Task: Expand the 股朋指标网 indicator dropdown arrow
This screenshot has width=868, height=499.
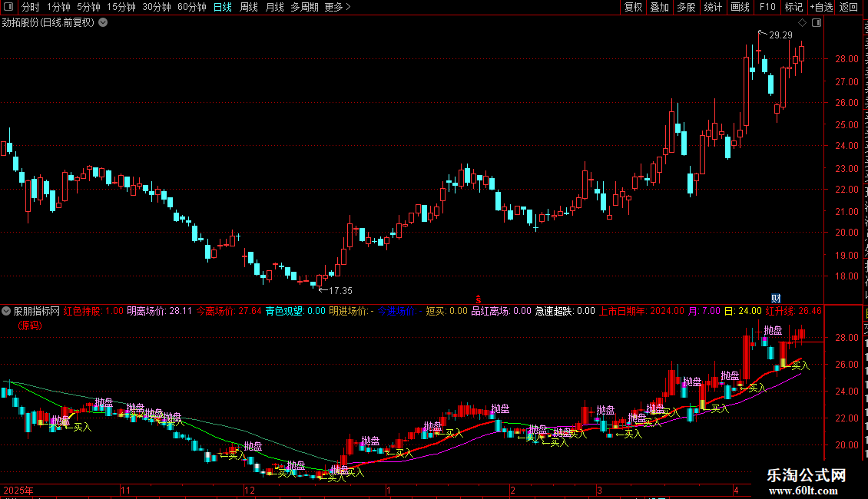Action: point(6,312)
